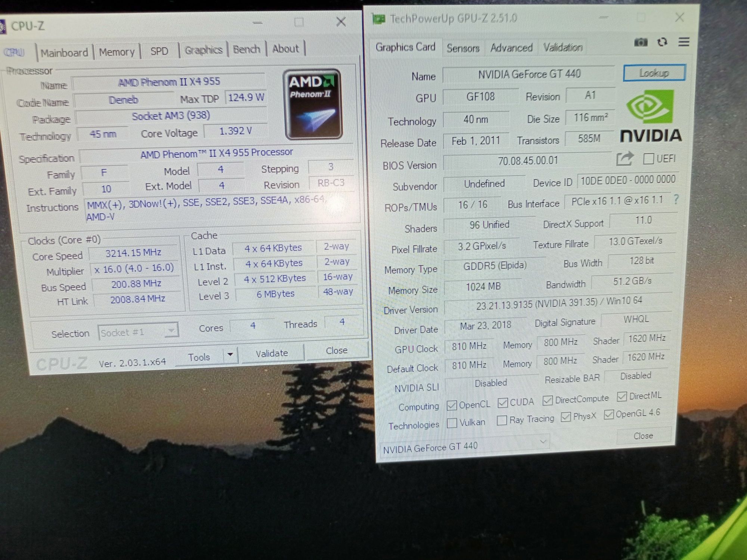
Task: Toggle the CUDA checkbox
Action: tap(502, 403)
